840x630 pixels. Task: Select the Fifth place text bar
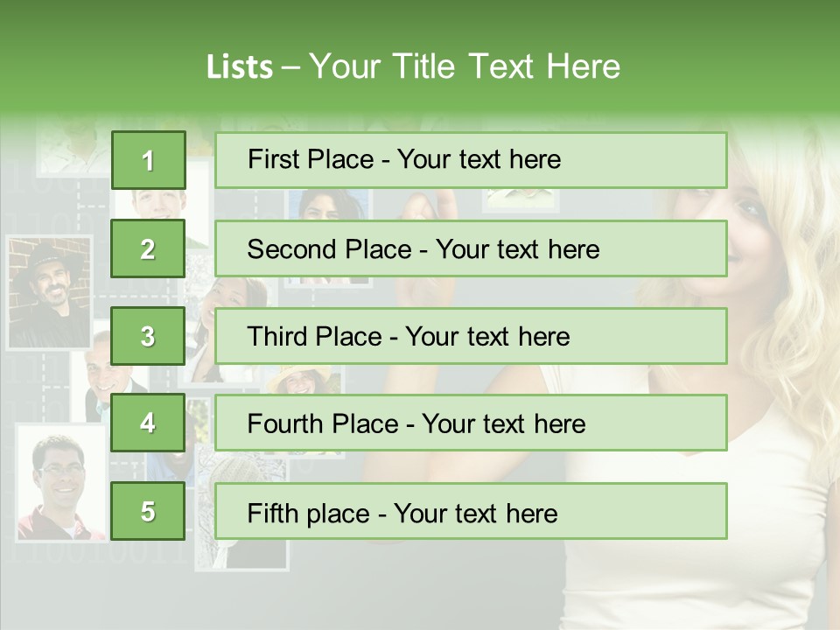[471, 511]
